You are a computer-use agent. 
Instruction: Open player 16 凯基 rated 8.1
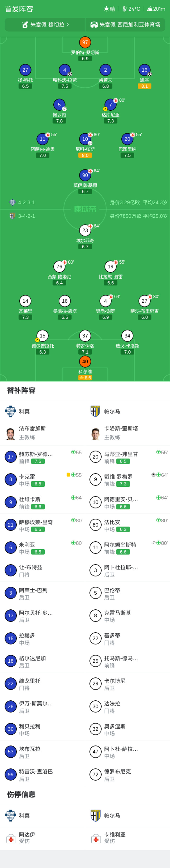click(x=144, y=77)
